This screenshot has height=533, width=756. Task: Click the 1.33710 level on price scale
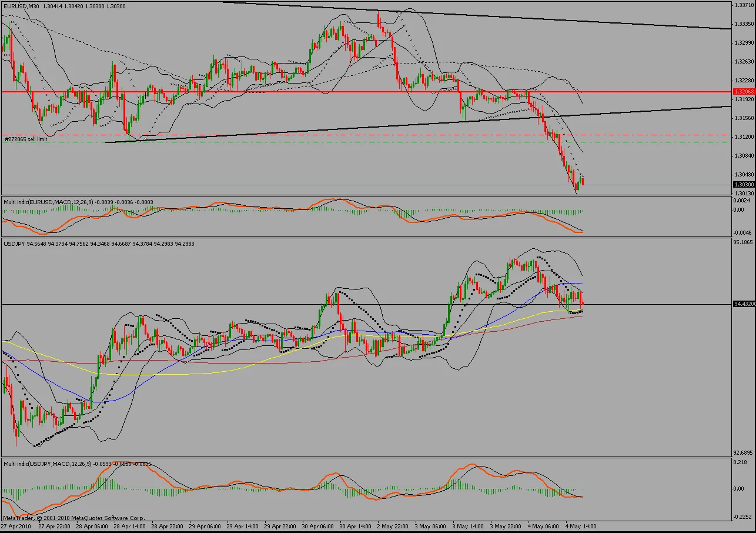(x=744, y=5)
